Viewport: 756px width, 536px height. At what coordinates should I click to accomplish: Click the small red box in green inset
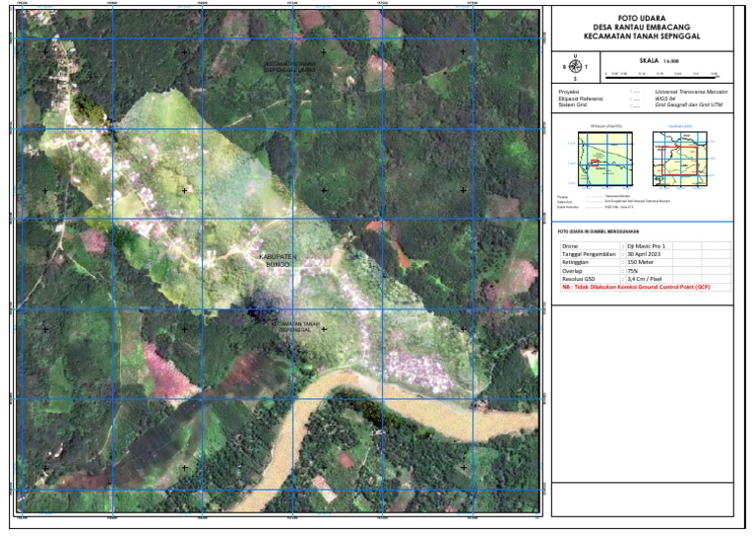click(595, 164)
